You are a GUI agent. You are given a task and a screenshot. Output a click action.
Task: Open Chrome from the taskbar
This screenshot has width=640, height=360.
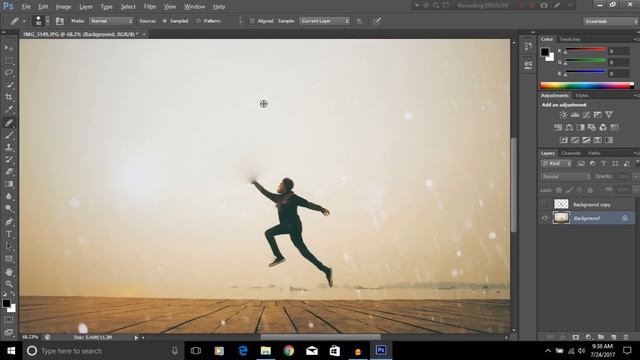(289, 351)
